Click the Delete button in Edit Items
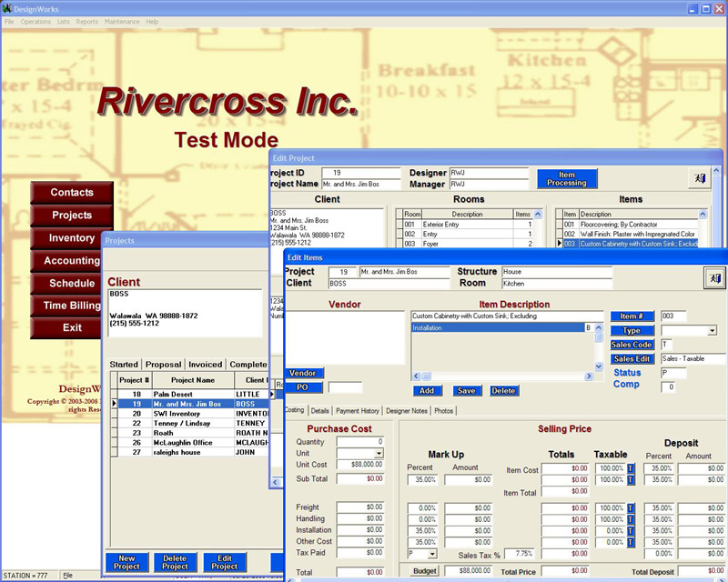The width and height of the screenshot is (728, 582). point(504,391)
